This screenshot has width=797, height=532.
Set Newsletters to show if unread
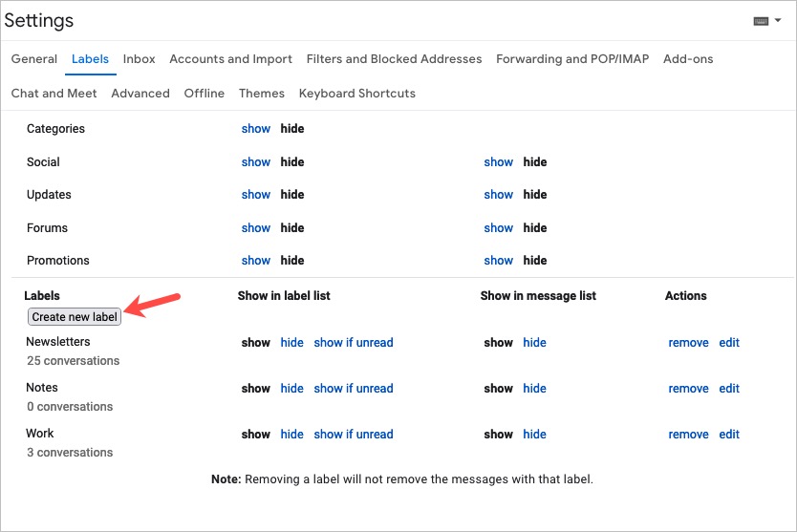[x=354, y=343]
